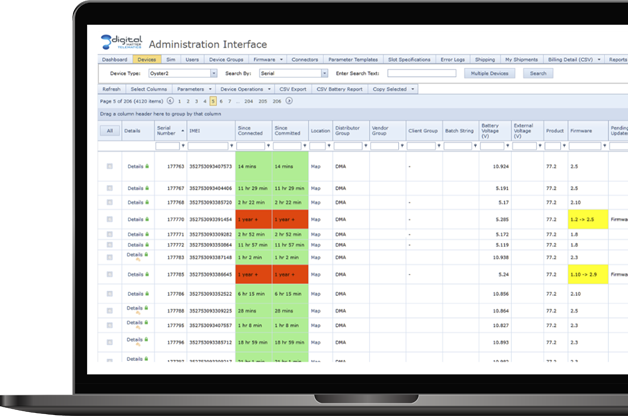Select the row checkbox for serial 177770
Image resolution: width=628 pixels, height=416 pixels.
pyautogui.click(x=110, y=219)
